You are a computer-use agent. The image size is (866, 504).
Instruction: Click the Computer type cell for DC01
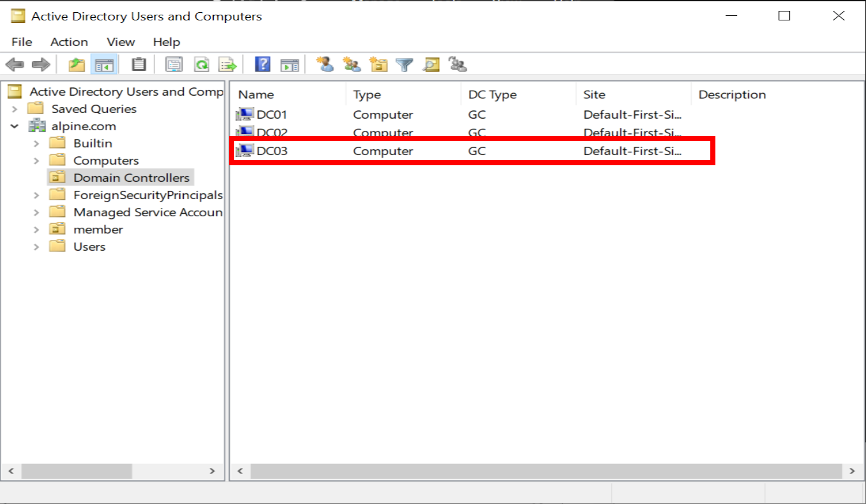(x=383, y=115)
